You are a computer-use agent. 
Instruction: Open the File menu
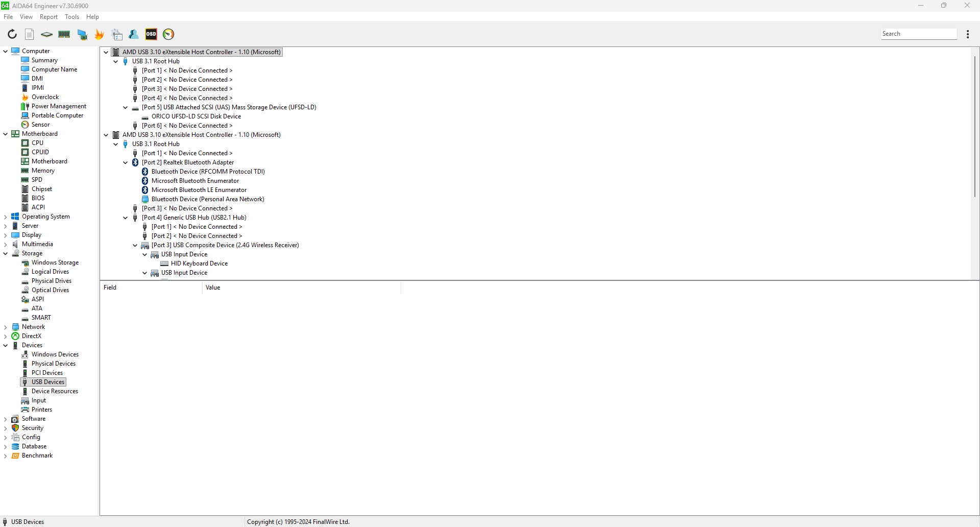[8, 17]
